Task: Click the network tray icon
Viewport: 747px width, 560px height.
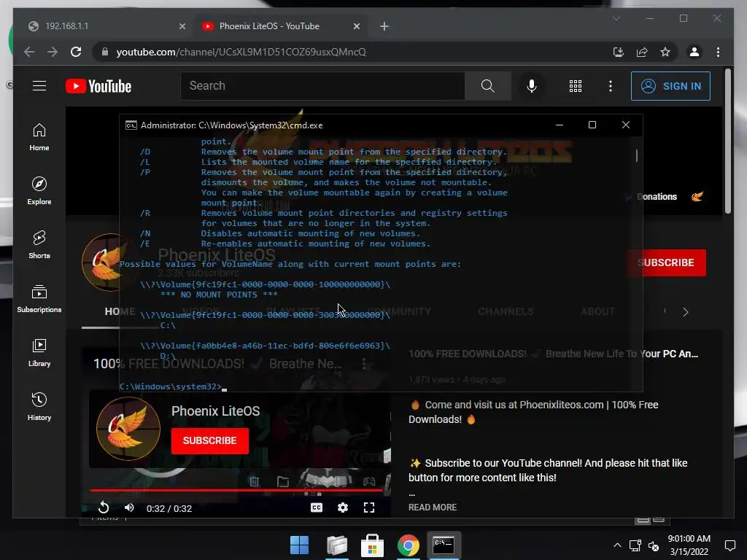Action: point(635,545)
